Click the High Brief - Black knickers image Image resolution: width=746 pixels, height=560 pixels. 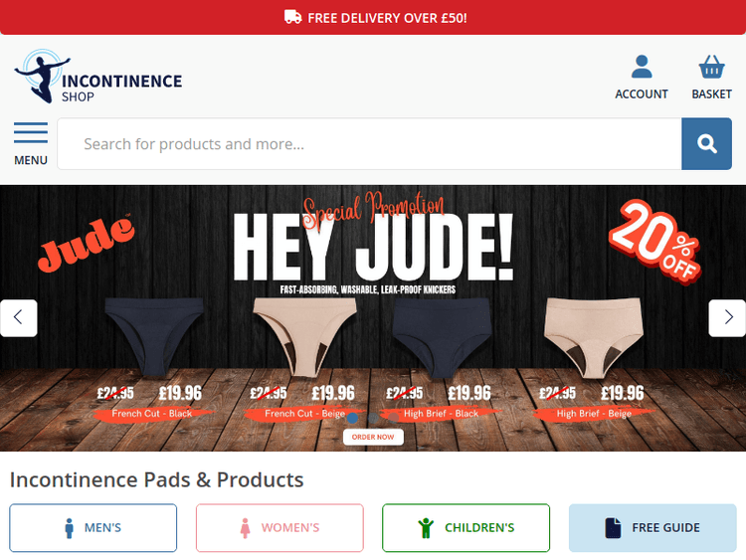[441, 333]
